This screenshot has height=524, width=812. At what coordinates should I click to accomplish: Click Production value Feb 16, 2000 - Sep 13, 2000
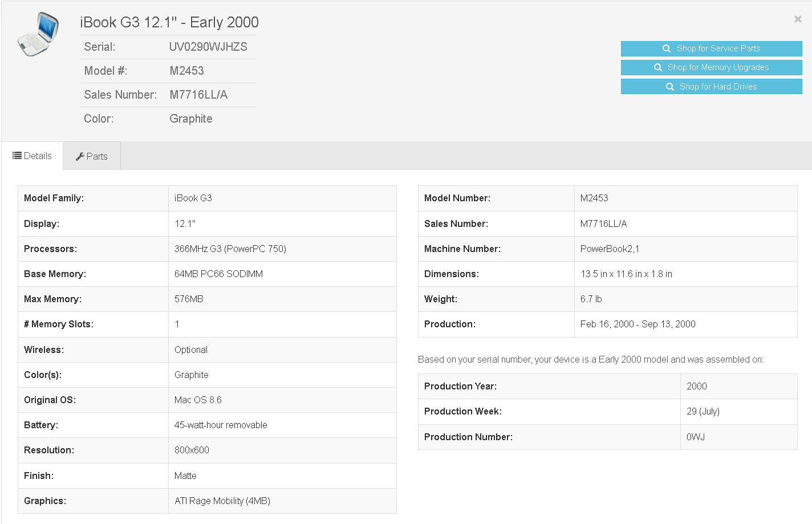638,324
